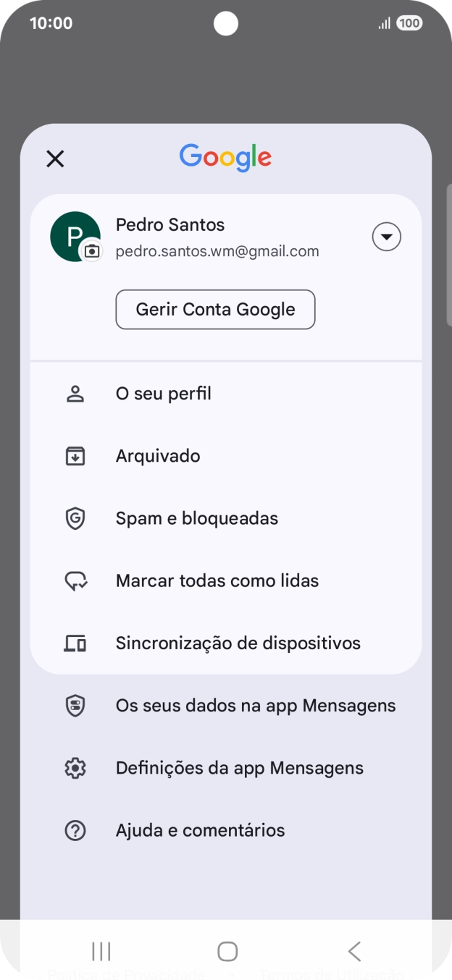Click the shield icon beside 'Os seus dados na app Mensagens'
Image resolution: width=452 pixels, height=980 pixels.
75,705
